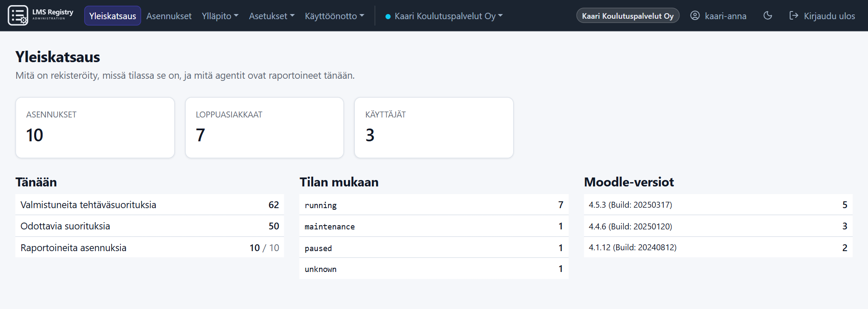Click the Yleiskatsaus page heading
The height and width of the screenshot is (309, 868).
(58, 57)
